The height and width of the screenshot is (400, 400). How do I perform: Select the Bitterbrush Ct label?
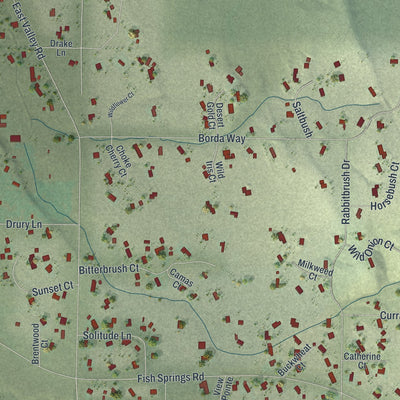point(109,269)
